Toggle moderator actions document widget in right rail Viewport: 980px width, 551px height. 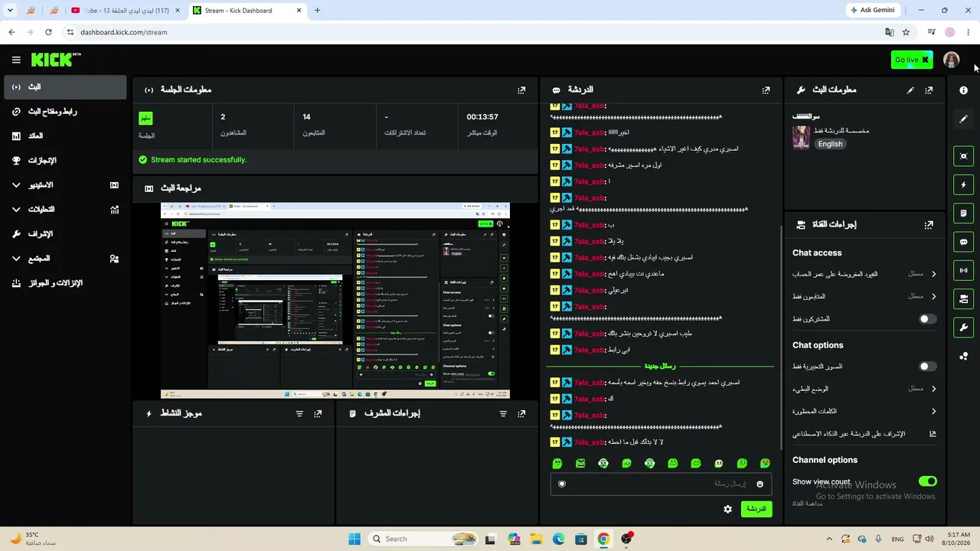963,213
